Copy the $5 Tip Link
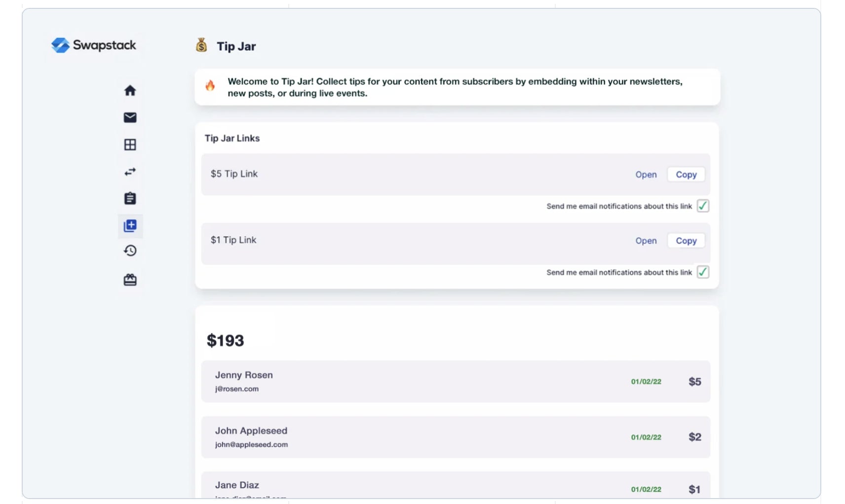 [x=686, y=175]
